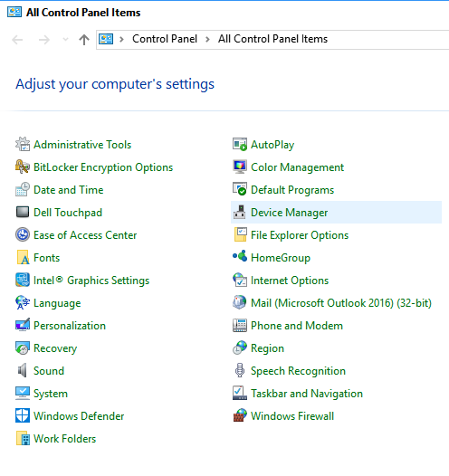Select the Control Panel breadcrumb item
The width and height of the screenshot is (449, 476).
pos(165,39)
